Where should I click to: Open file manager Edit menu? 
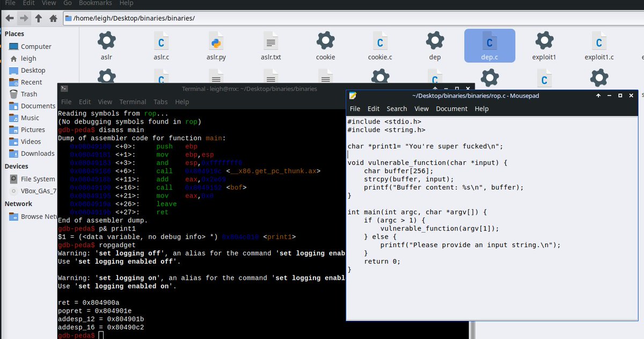(29, 3)
